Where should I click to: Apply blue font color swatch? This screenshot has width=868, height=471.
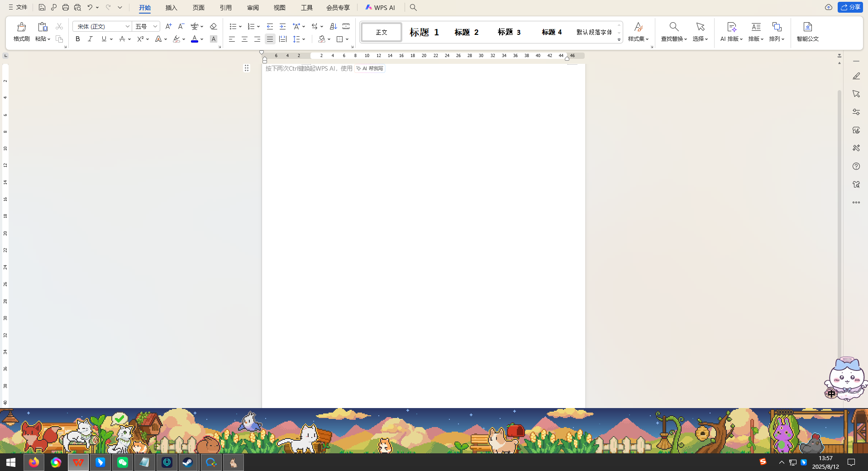click(x=195, y=39)
